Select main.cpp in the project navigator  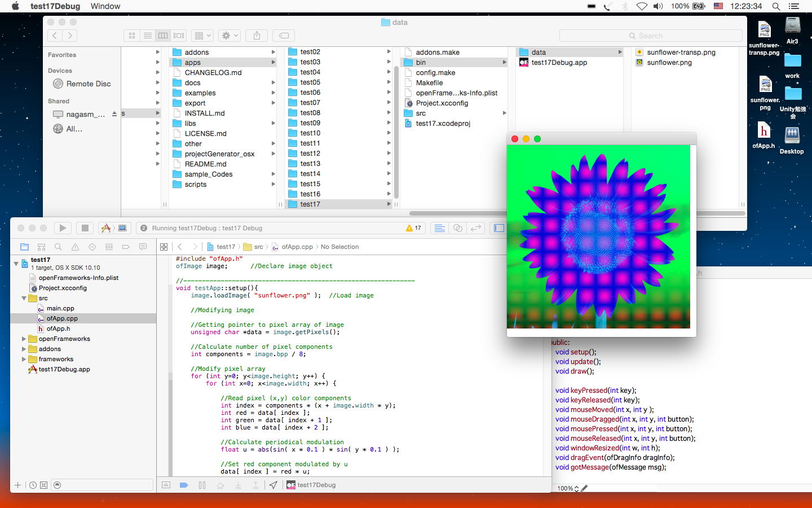60,309
